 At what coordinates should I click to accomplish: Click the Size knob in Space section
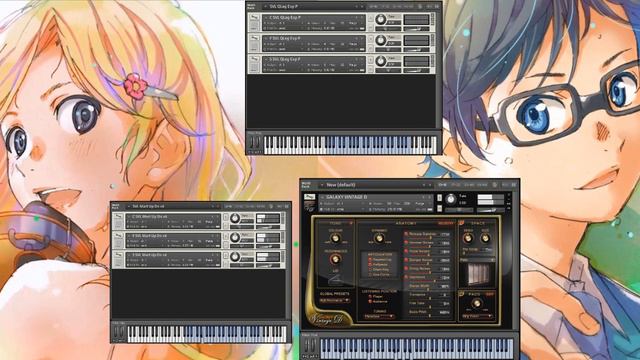pos(485,238)
